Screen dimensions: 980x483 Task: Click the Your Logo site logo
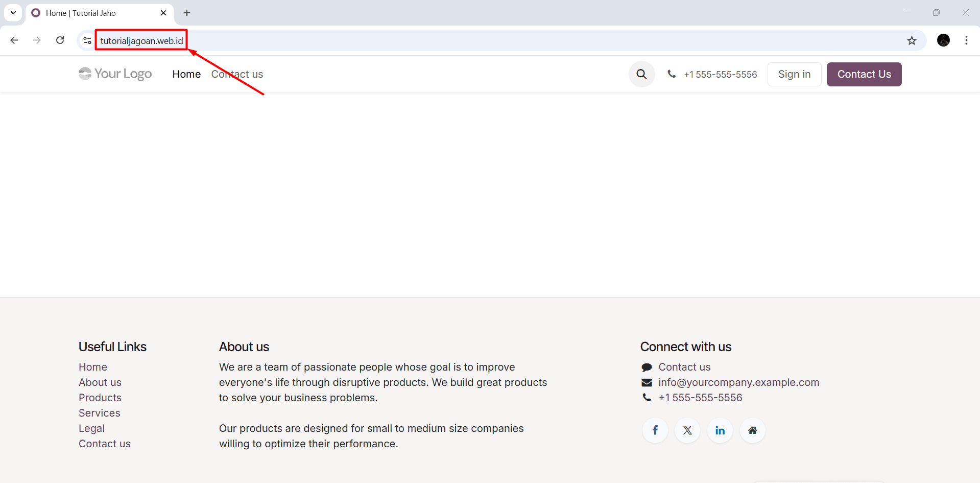(114, 74)
